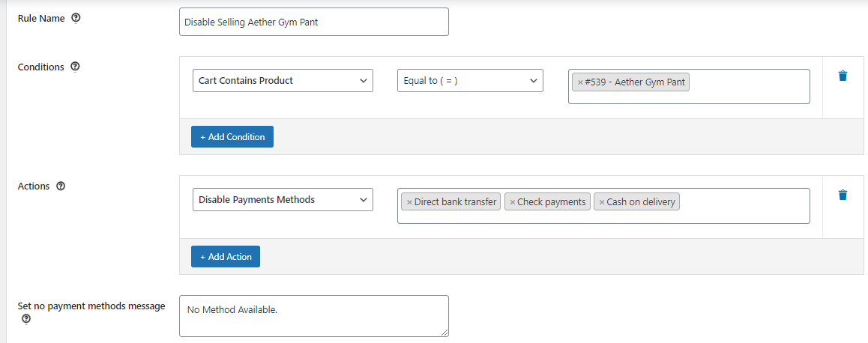This screenshot has width=868, height=343.
Task: Grab the message textarea resize handle
Action: point(444,332)
